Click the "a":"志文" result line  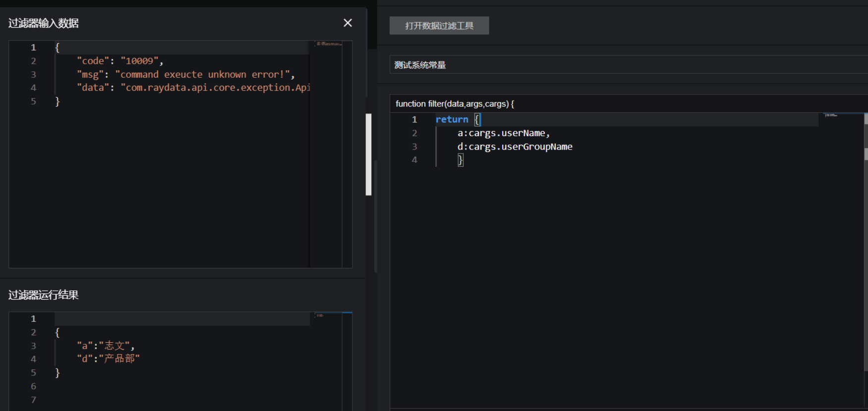click(x=105, y=346)
